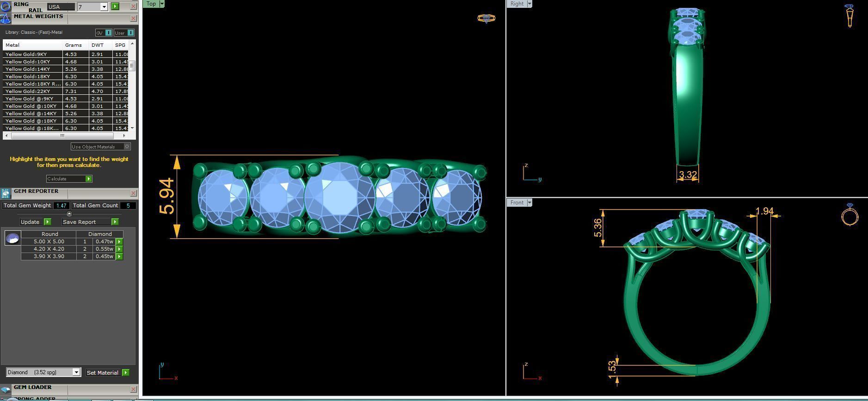Click the Metal column header
Screen dimensions: 868x401
32,45
